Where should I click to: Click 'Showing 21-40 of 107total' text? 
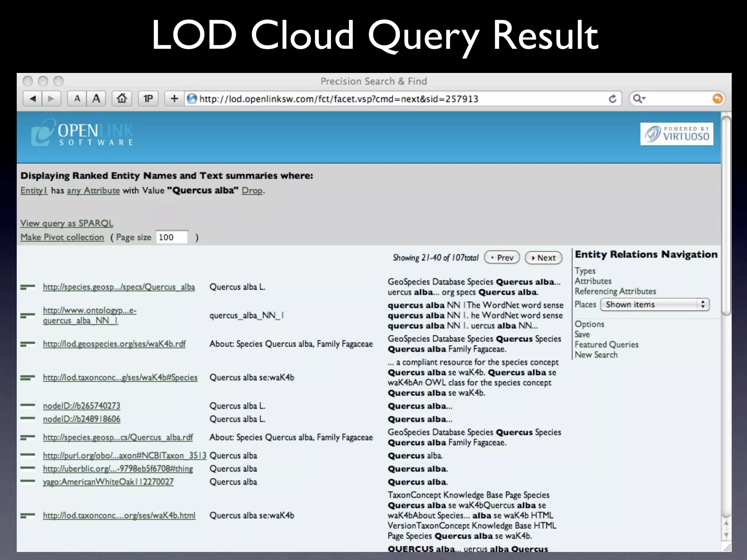pyautogui.click(x=436, y=257)
